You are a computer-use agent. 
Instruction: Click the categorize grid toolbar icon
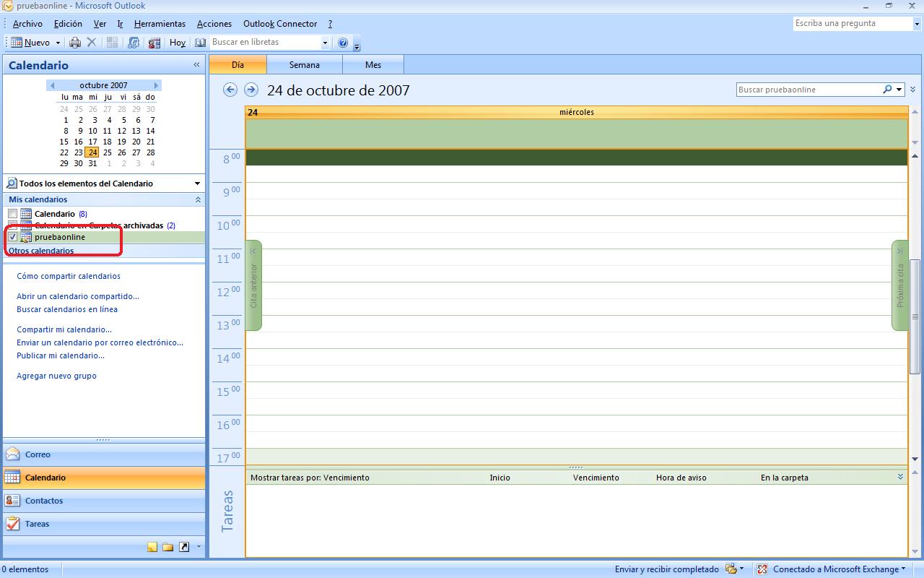pos(112,43)
